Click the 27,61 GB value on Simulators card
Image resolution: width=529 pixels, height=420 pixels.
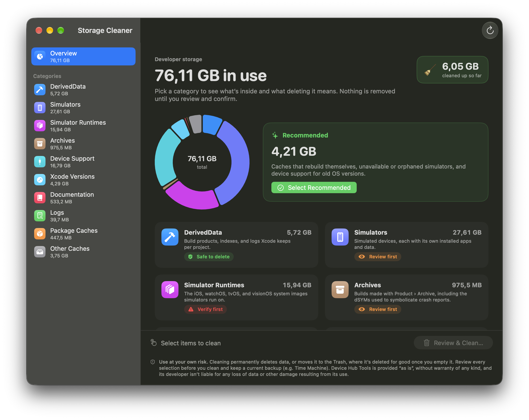[x=467, y=232]
